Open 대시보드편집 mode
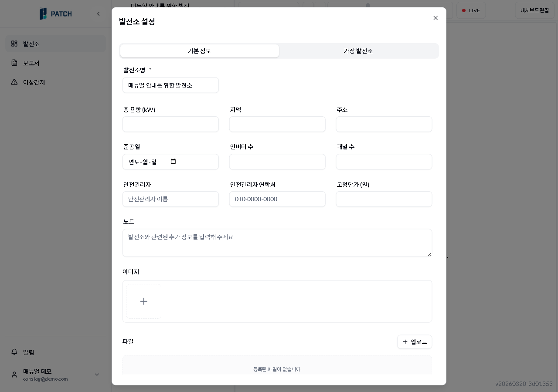This screenshot has width=558, height=392. point(535,10)
